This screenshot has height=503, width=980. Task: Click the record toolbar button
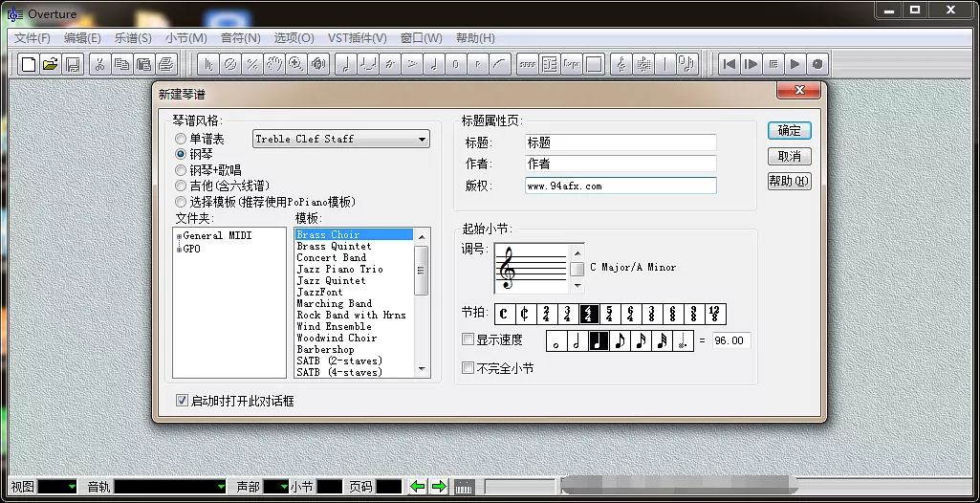[817, 64]
